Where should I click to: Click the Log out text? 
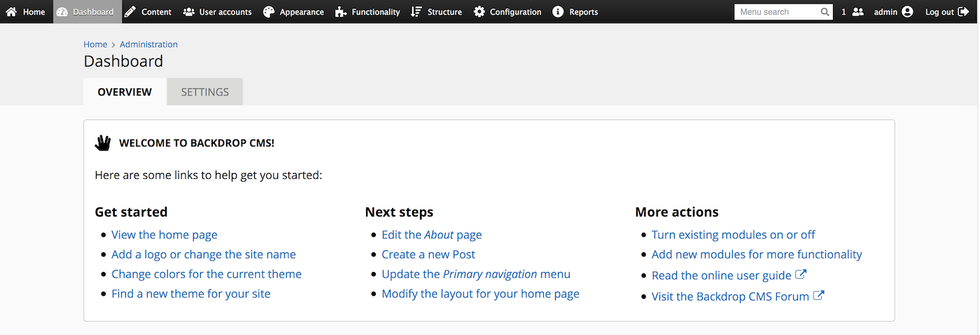pyautogui.click(x=939, y=12)
